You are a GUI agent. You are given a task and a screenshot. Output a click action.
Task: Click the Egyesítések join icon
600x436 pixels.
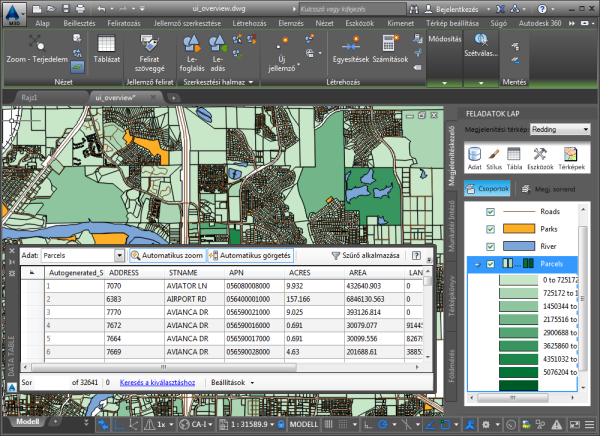click(x=351, y=44)
